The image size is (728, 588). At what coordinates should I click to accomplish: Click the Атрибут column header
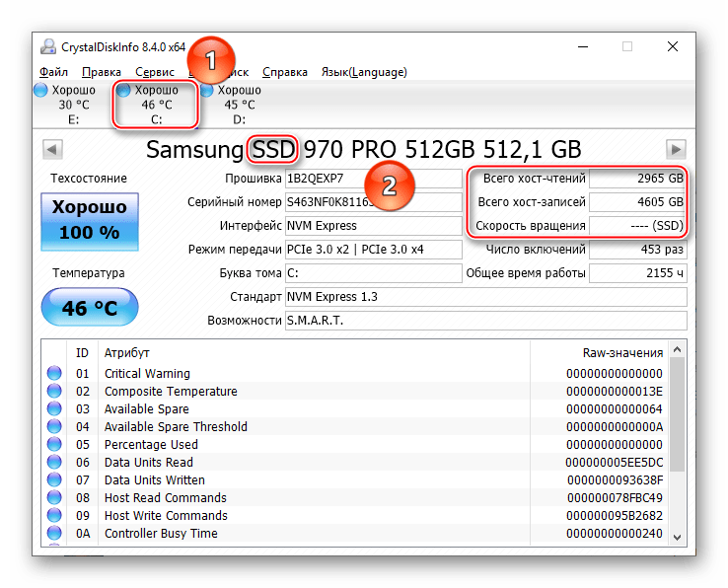pyautogui.click(x=314, y=353)
